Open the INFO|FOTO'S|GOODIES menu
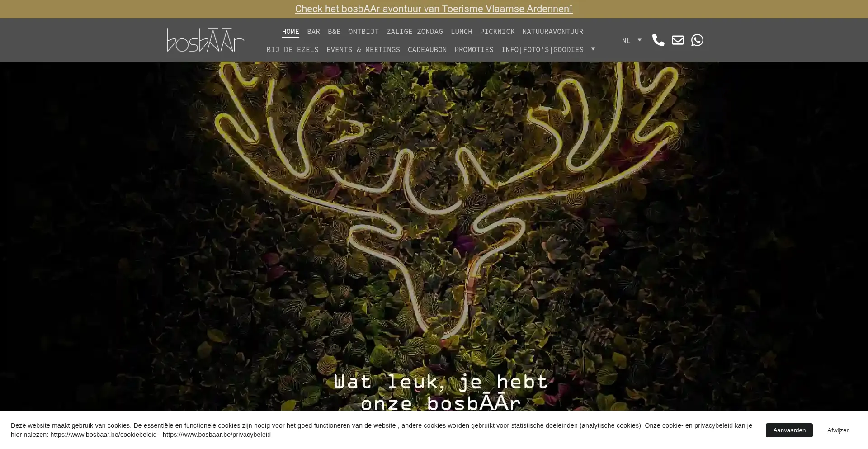This screenshot has height=449, width=868. coord(542,50)
